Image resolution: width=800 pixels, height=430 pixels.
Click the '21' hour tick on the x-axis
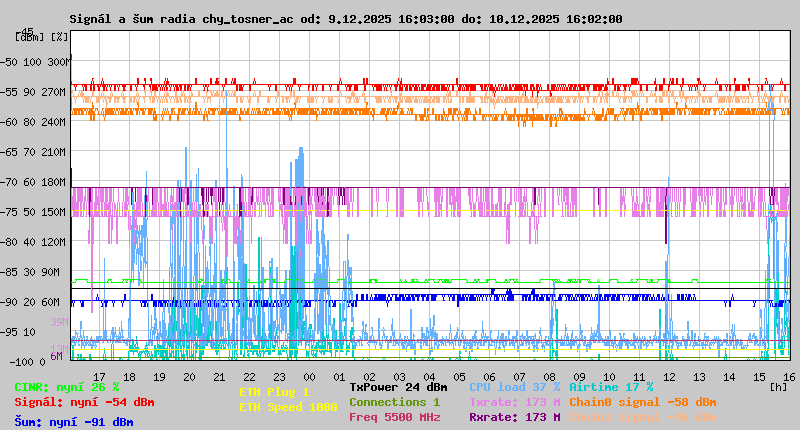[x=219, y=377]
